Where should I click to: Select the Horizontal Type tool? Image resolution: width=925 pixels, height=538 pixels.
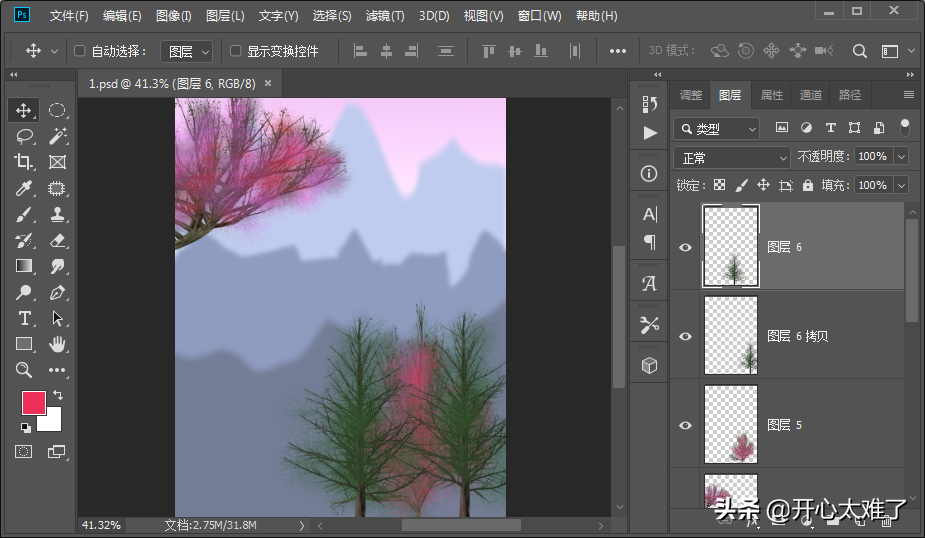click(x=24, y=318)
